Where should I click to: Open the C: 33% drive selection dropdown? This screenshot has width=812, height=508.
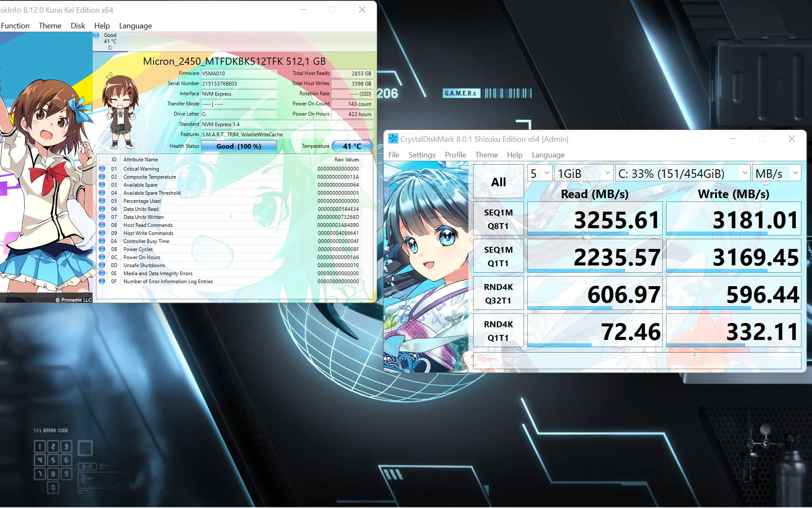tap(683, 173)
